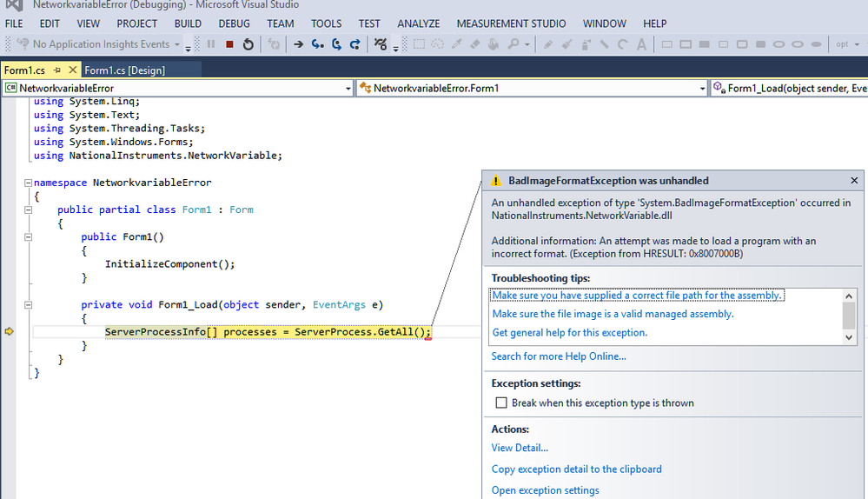This screenshot has height=499, width=868.
Task: Open the BUILD menu
Action: point(188,23)
